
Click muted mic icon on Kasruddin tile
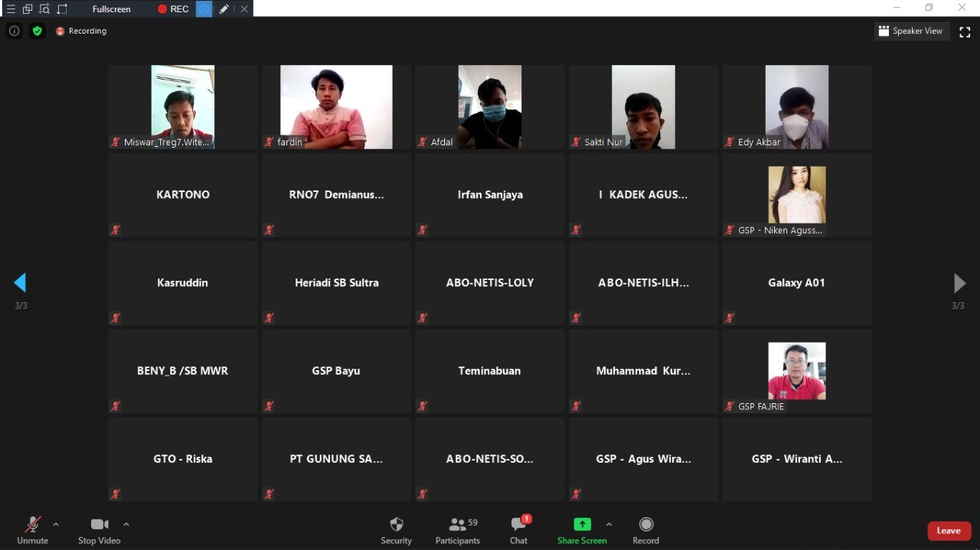point(116,318)
